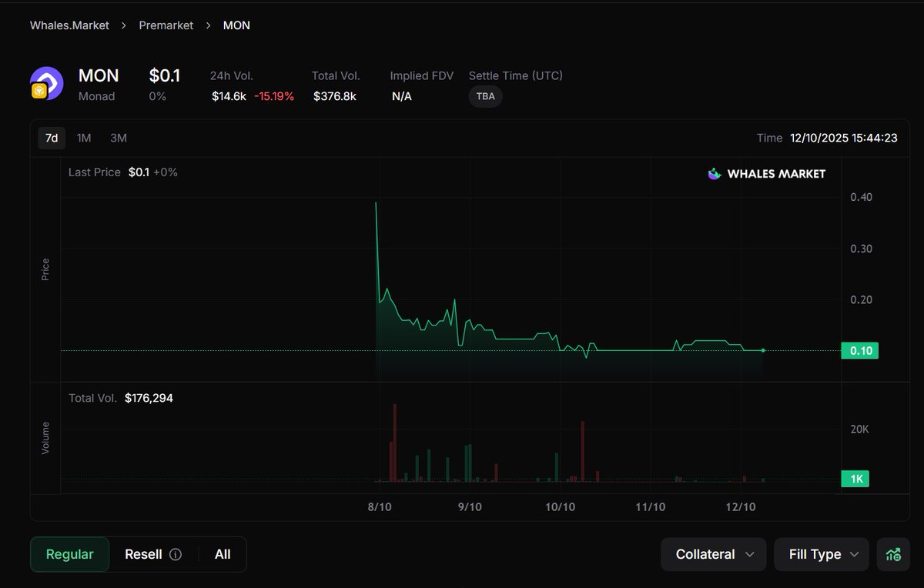Select the 1M chart timeframe tab
This screenshot has width=924, height=588.
coord(84,138)
